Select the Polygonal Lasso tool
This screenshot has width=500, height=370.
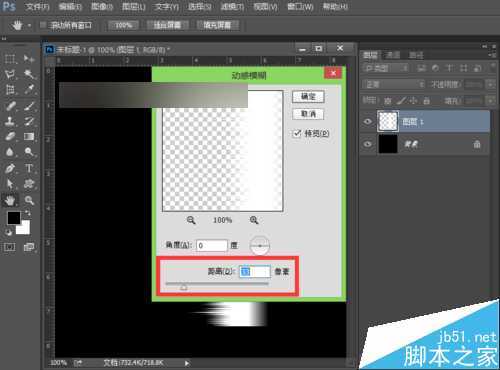10,74
